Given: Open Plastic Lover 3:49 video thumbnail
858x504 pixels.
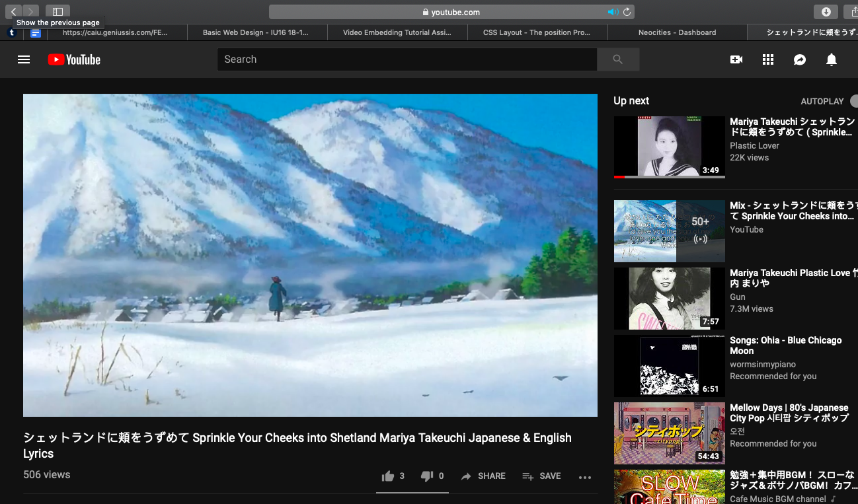Looking at the screenshot, I should [670, 147].
